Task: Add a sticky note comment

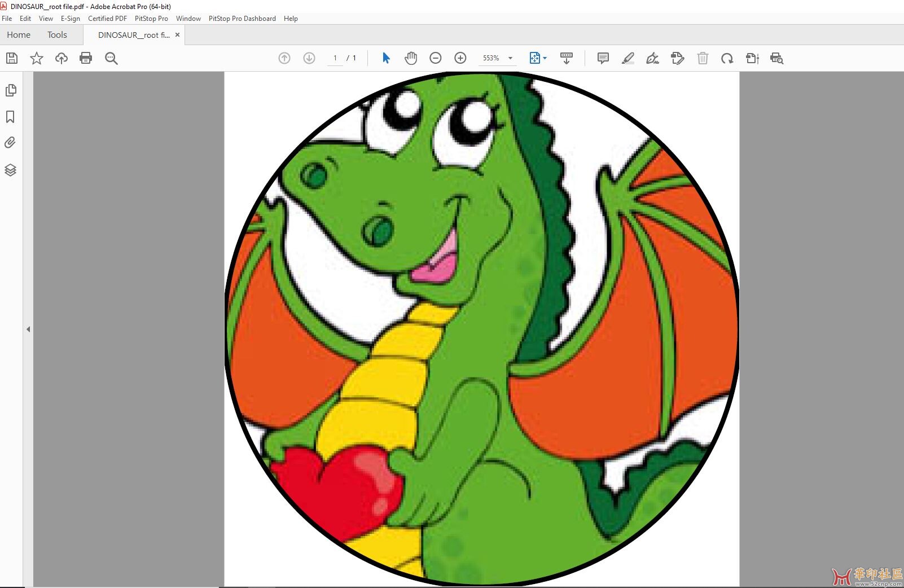Action: (603, 58)
